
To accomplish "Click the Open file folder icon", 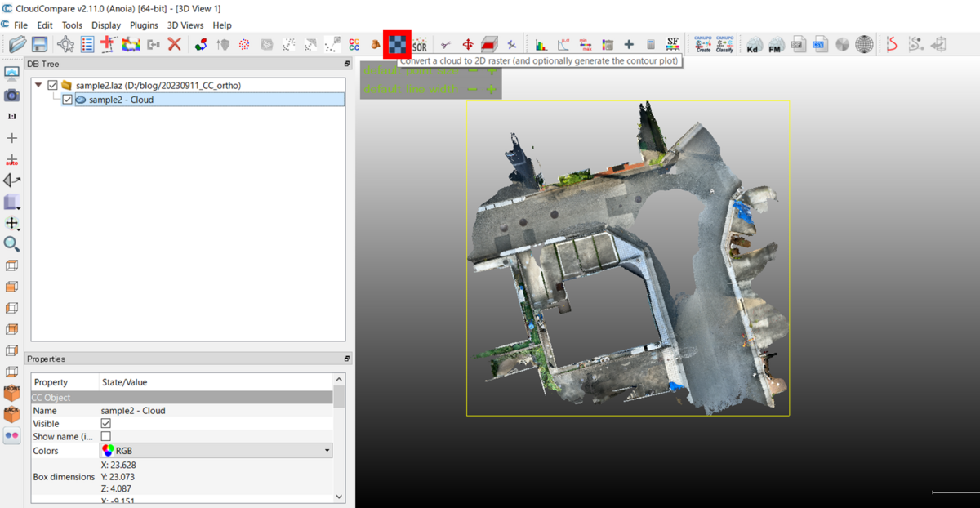I will 17,45.
